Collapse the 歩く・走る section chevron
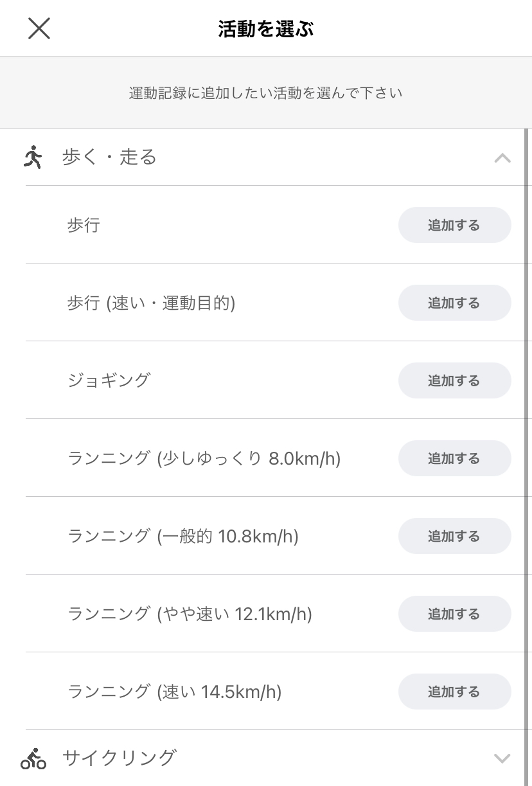The image size is (532, 786). 502,158
